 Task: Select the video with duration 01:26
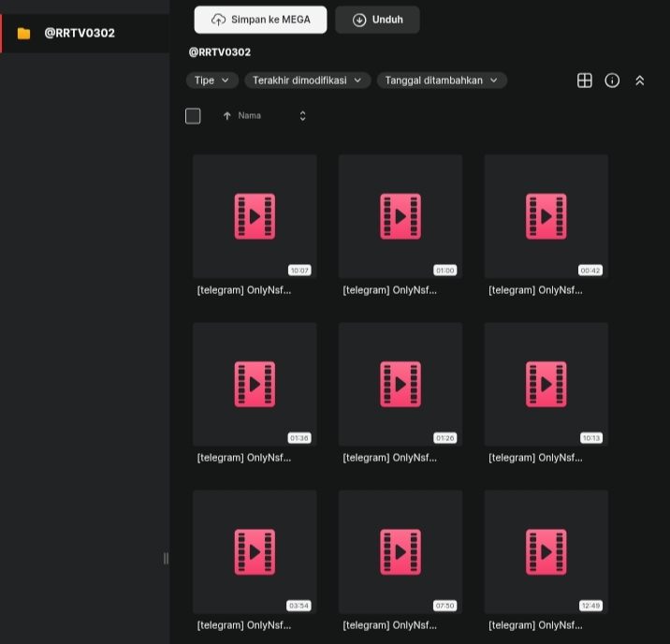(401, 384)
